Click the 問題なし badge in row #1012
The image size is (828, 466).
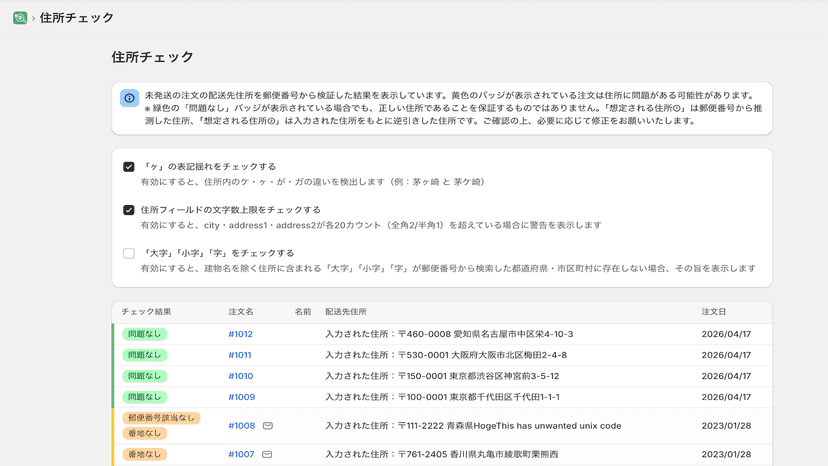coord(145,334)
